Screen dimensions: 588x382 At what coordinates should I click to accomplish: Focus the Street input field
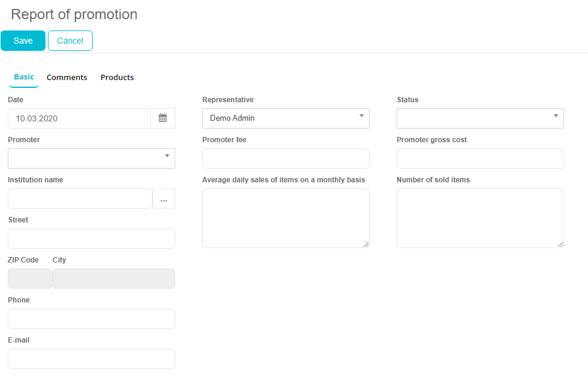(x=91, y=239)
